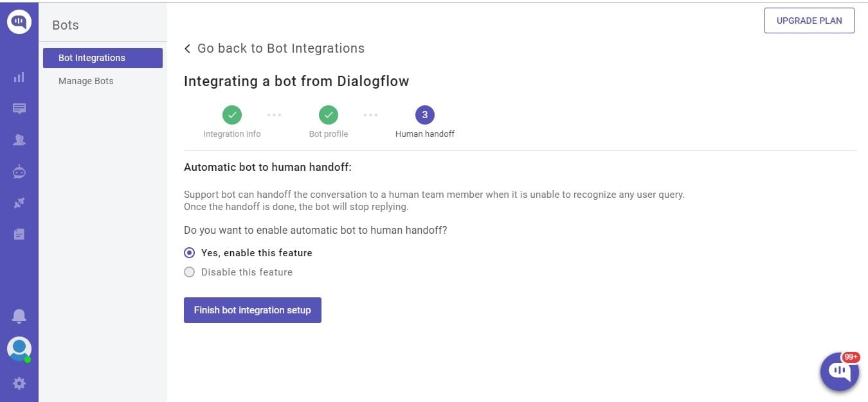Click the step 3 Human handoff circle
The height and width of the screenshot is (402, 868).
tap(425, 115)
